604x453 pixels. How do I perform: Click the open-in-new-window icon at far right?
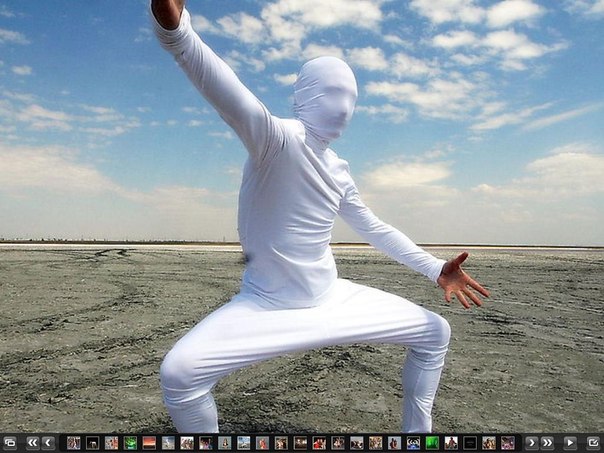coord(593,442)
